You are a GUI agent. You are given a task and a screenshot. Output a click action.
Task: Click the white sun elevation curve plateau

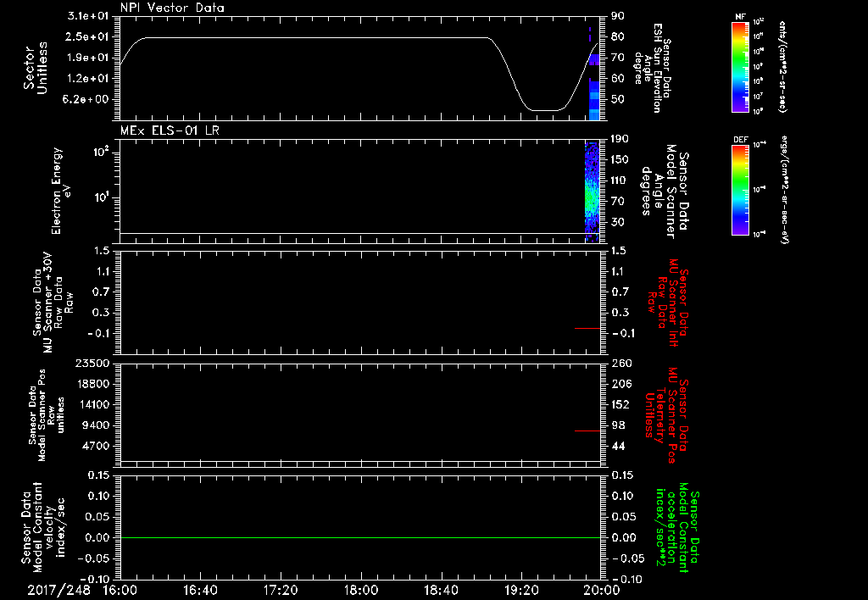pyautogui.click(x=315, y=37)
